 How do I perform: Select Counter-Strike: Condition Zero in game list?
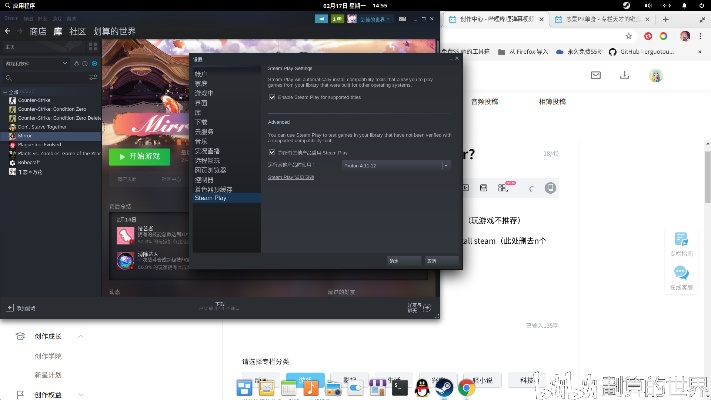(x=50, y=109)
